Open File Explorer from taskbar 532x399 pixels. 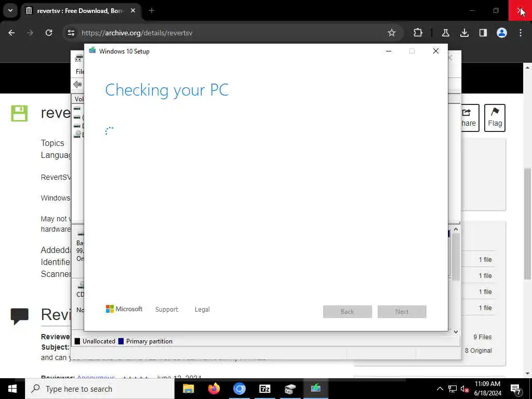click(188, 389)
